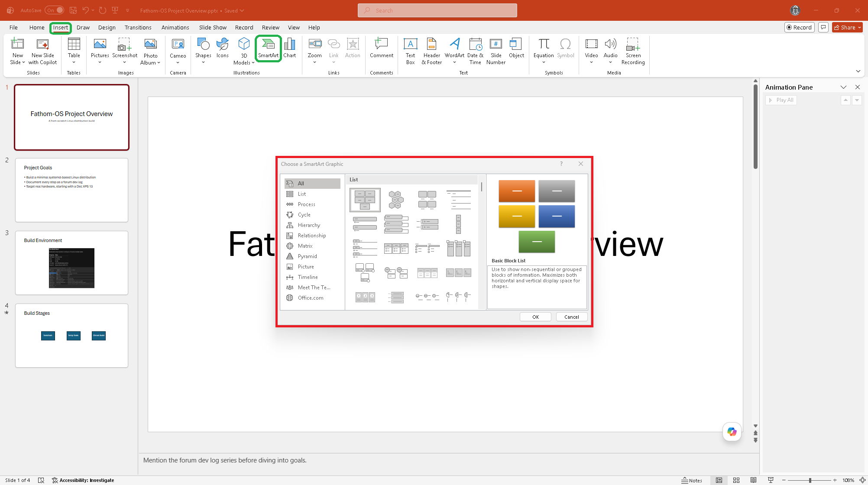Switch to the Home tab
This screenshot has width=868, height=485.
[x=37, y=27]
